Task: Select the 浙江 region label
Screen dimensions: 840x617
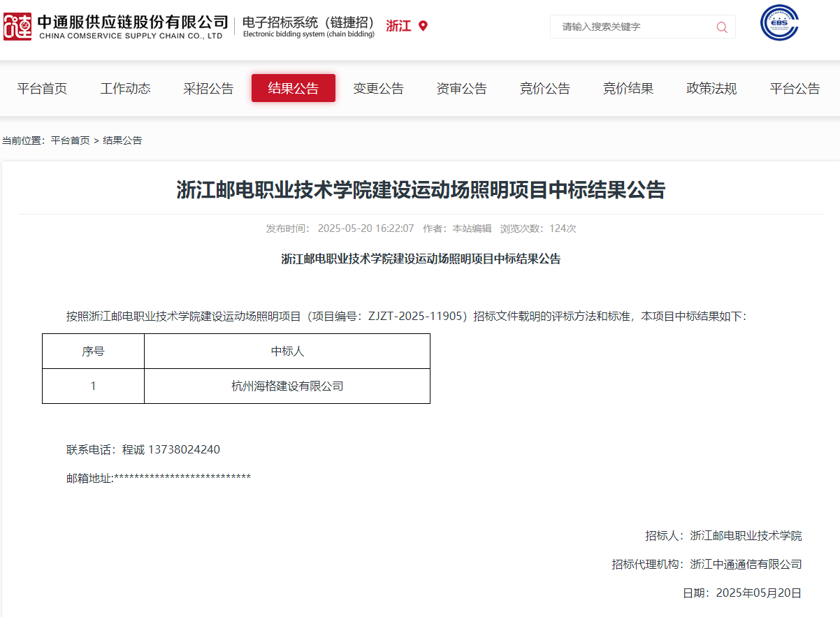Action: click(x=398, y=24)
